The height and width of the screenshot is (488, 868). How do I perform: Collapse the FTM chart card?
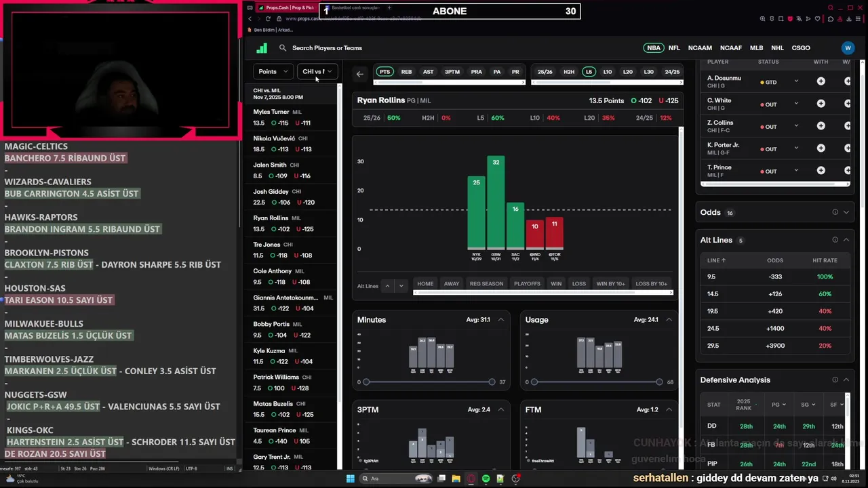669,409
